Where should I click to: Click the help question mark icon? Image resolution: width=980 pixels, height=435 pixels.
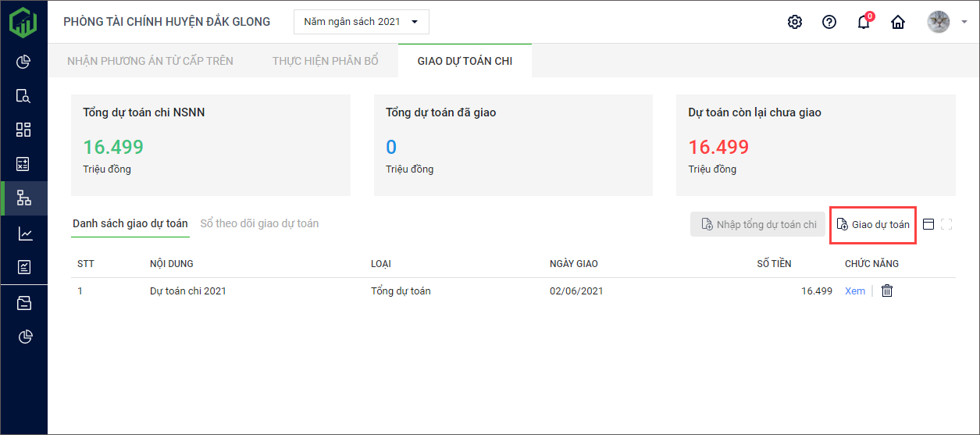point(829,22)
